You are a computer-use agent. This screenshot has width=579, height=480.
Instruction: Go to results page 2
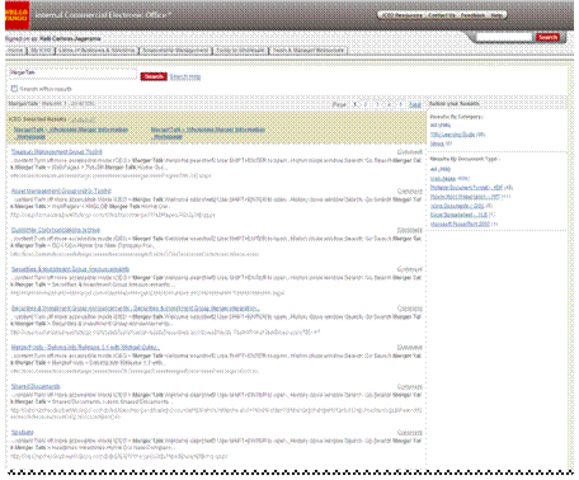[366, 104]
